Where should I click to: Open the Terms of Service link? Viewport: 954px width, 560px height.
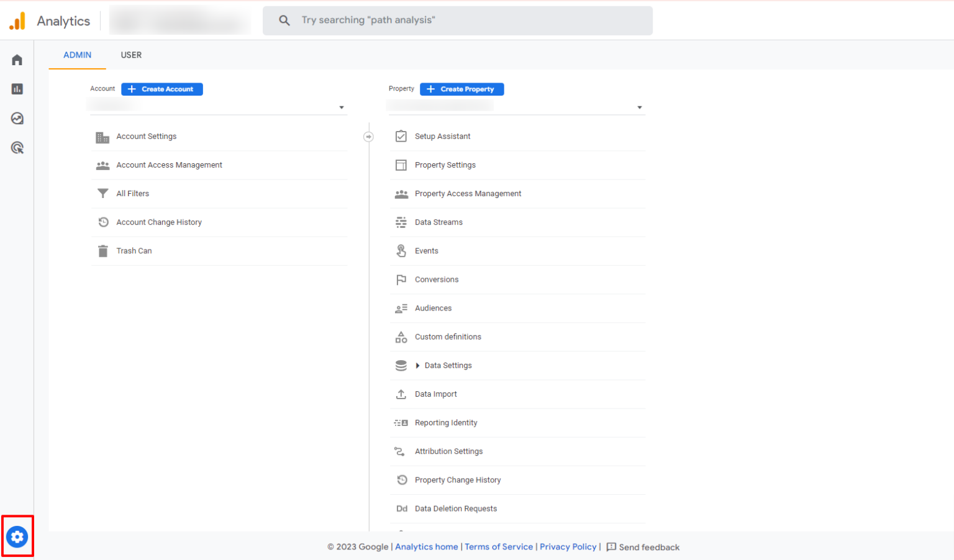click(499, 546)
